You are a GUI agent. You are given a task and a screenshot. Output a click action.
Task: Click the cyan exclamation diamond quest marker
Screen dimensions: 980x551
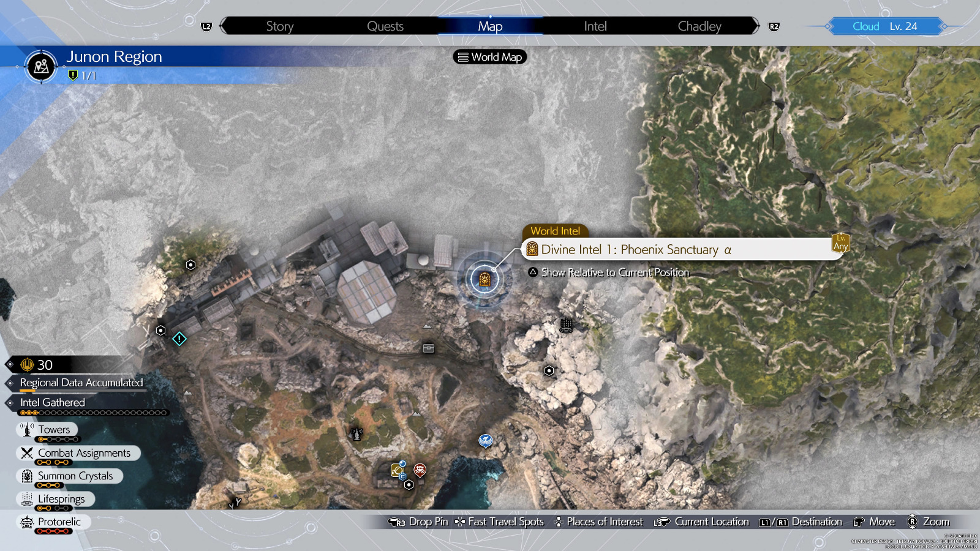tap(179, 339)
